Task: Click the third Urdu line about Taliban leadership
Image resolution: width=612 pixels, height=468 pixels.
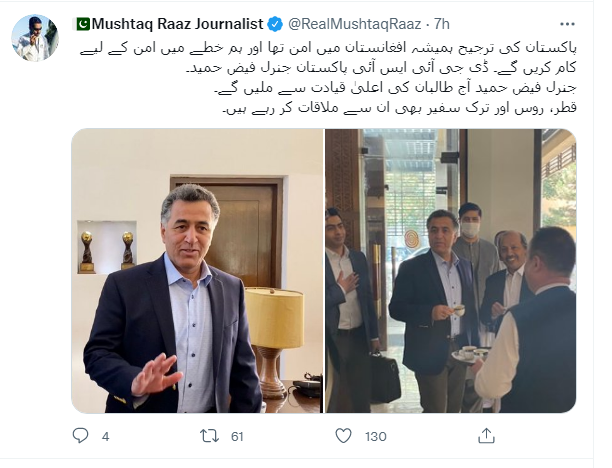Action: [x=395, y=89]
